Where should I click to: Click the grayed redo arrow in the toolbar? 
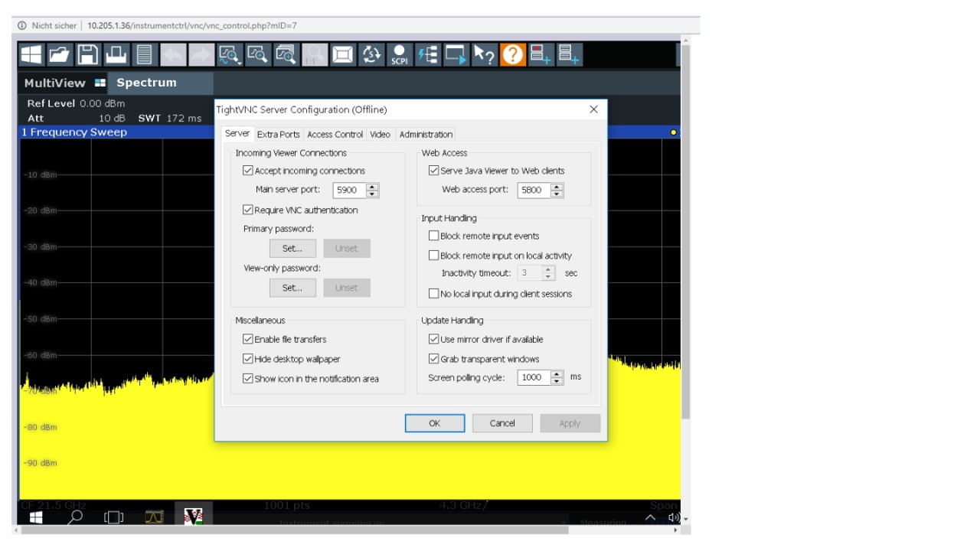point(201,54)
